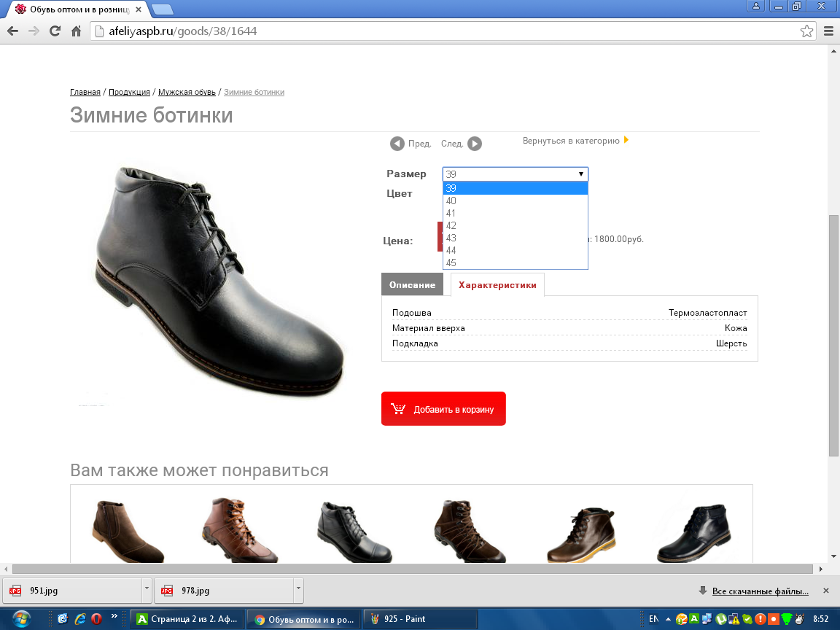Expand the quick launch overflow chevron
840x630 pixels.
114,617
